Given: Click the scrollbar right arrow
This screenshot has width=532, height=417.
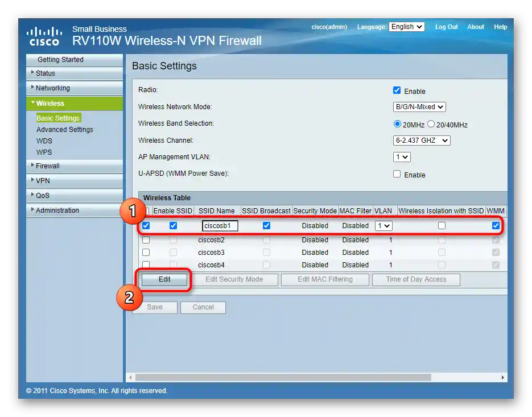Looking at the screenshot, I should (503, 377).
